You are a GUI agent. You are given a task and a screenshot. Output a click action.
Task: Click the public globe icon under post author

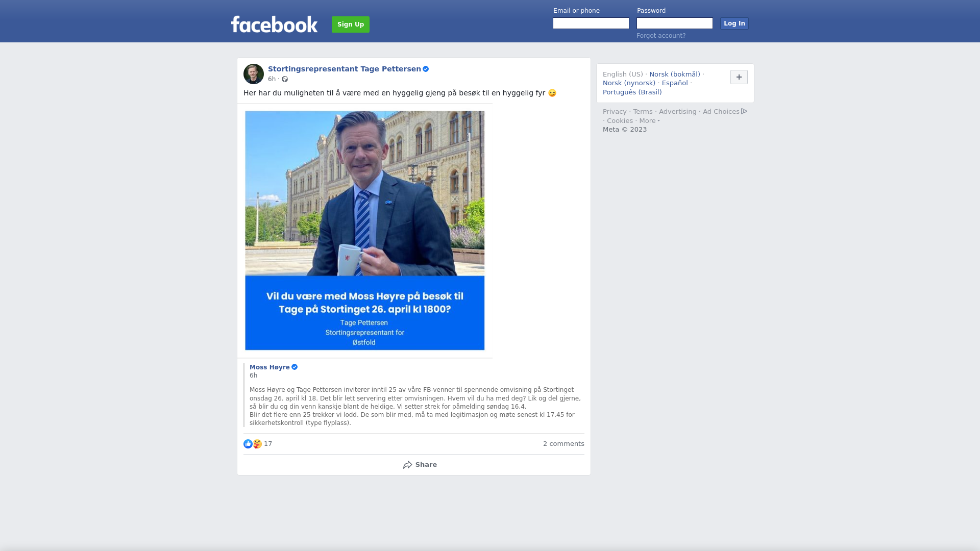[285, 79]
